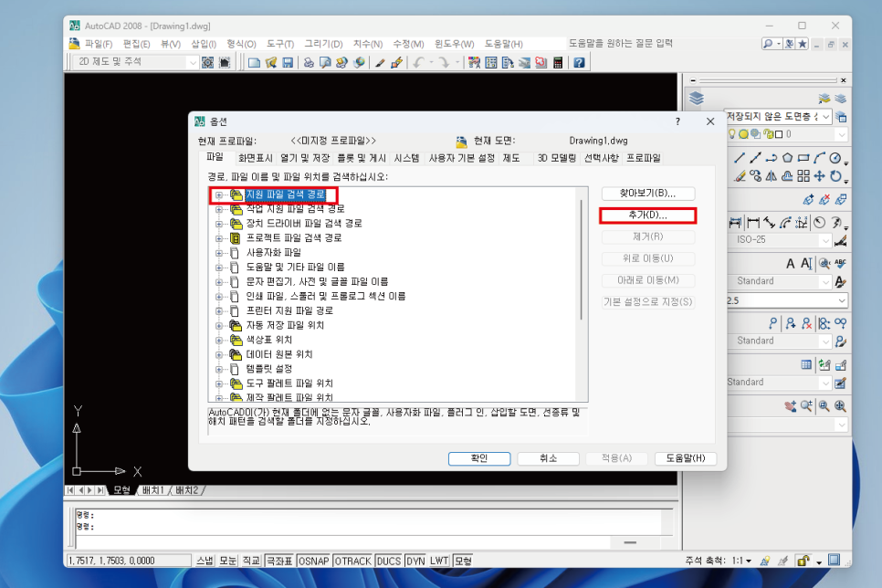Click the command line input field
The width and height of the screenshot is (882, 588).
(343, 543)
